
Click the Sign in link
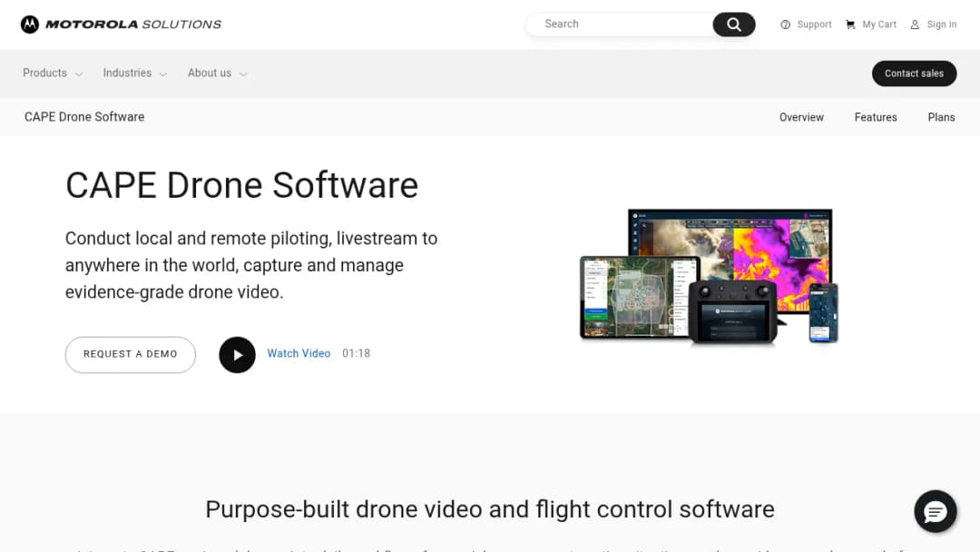click(x=941, y=25)
